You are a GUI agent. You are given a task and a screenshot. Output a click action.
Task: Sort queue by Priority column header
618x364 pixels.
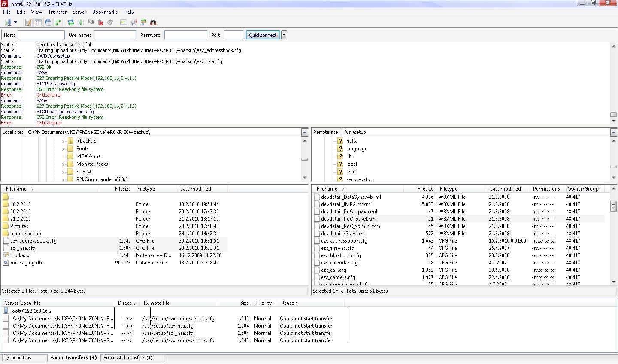pos(264,303)
